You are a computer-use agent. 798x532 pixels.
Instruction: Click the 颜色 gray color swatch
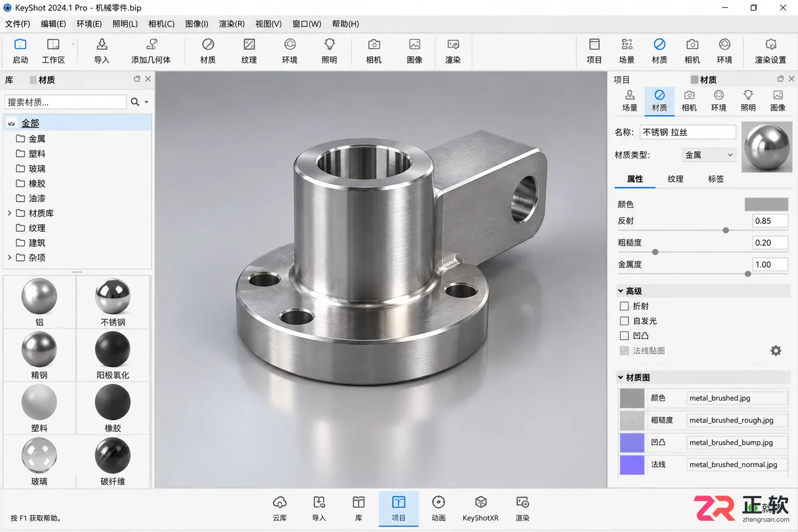766,204
